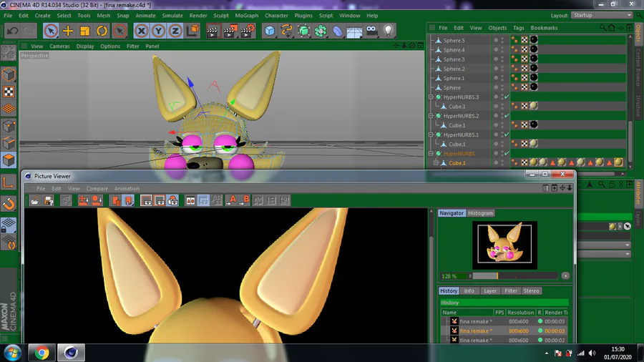The height and width of the screenshot is (362, 644).
Task: Toggle Sphere visibility dots
Action: tap(502, 87)
